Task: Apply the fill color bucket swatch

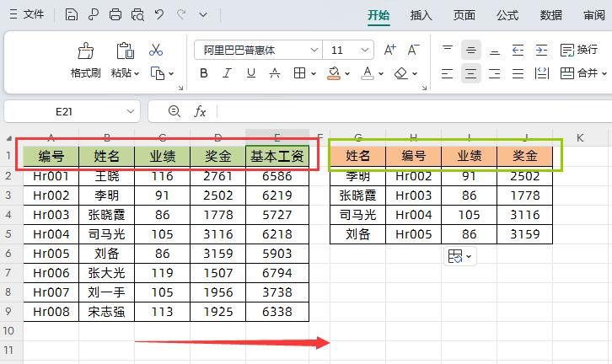Action: pos(334,73)
